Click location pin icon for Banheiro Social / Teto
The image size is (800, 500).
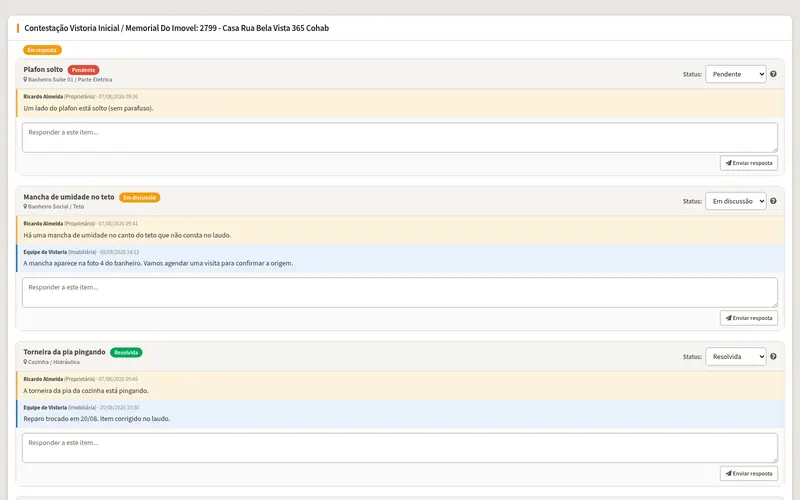pos(25,207)
